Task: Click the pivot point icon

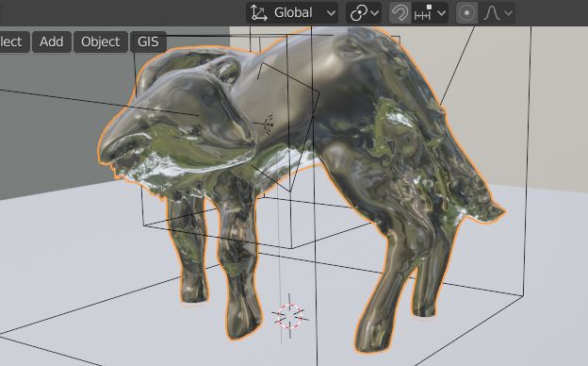Action: (358, 13)
